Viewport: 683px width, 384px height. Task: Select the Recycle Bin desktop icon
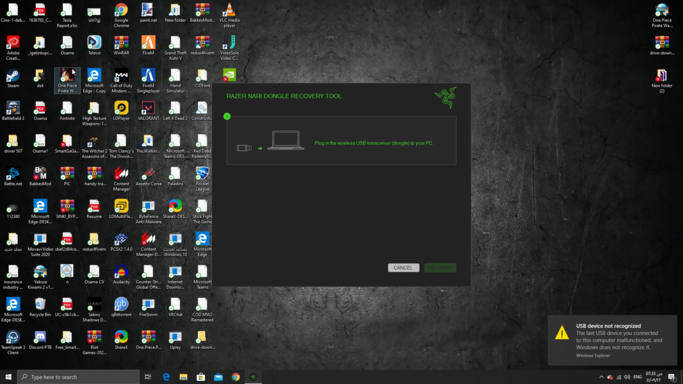(x=40, y=307)
